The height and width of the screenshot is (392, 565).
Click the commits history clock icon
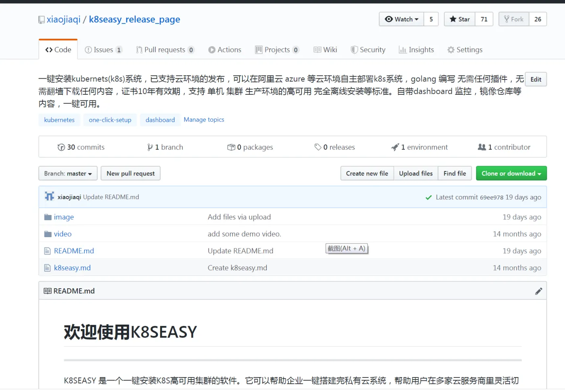tap(61, 147)
